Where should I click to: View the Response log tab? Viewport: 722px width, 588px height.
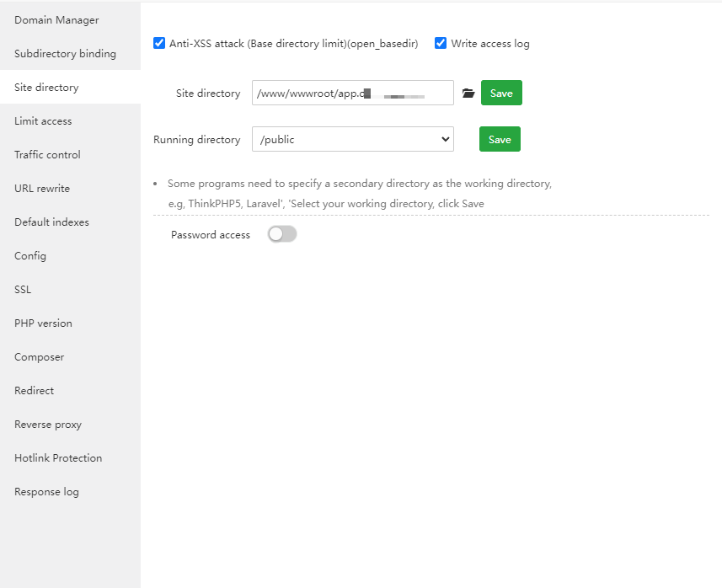(x=70, y=491)
